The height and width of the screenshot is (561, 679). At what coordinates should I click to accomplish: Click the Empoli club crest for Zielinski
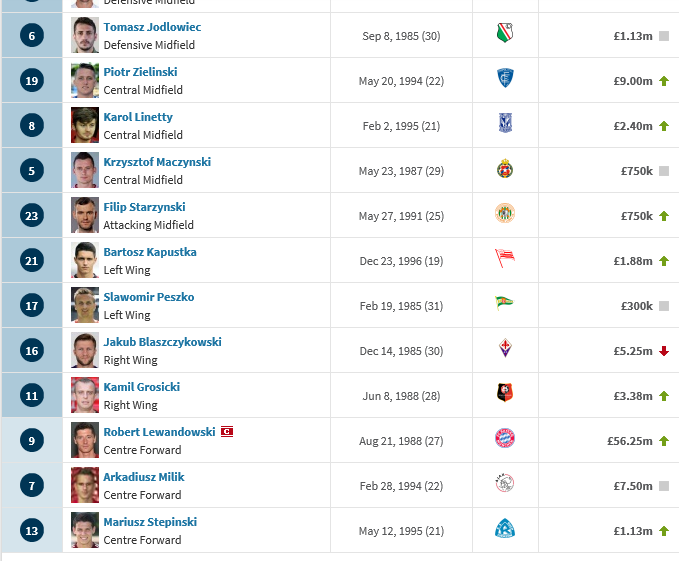(x=505, y=78)
